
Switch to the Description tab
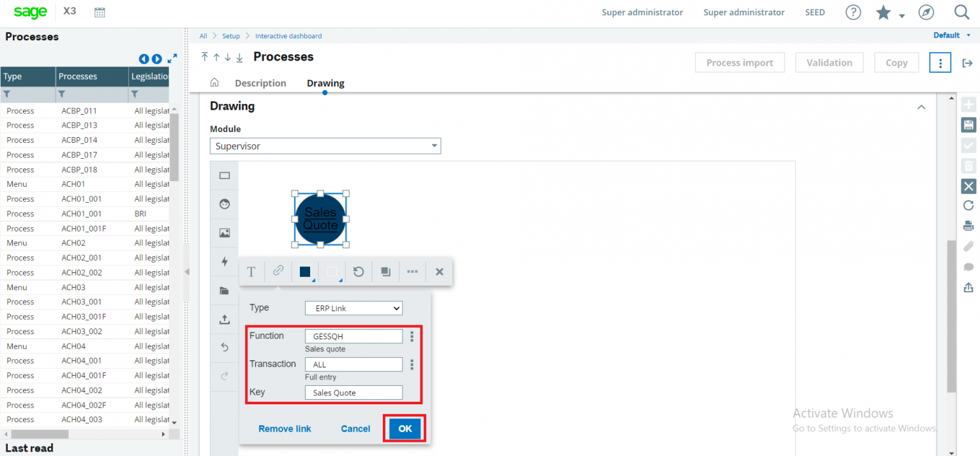coord(260,83)
